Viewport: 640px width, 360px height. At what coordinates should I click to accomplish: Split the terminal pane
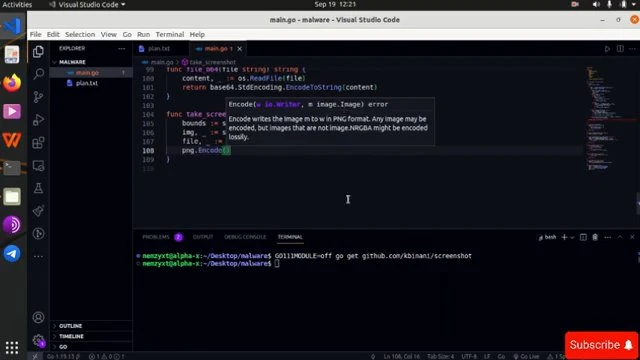pos(583,237)
